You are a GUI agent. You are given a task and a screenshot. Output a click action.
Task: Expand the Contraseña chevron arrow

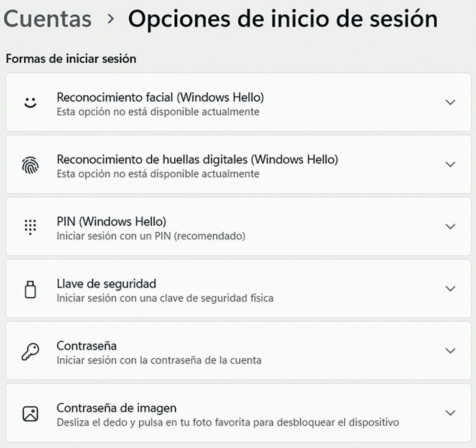tap(450, 351)
